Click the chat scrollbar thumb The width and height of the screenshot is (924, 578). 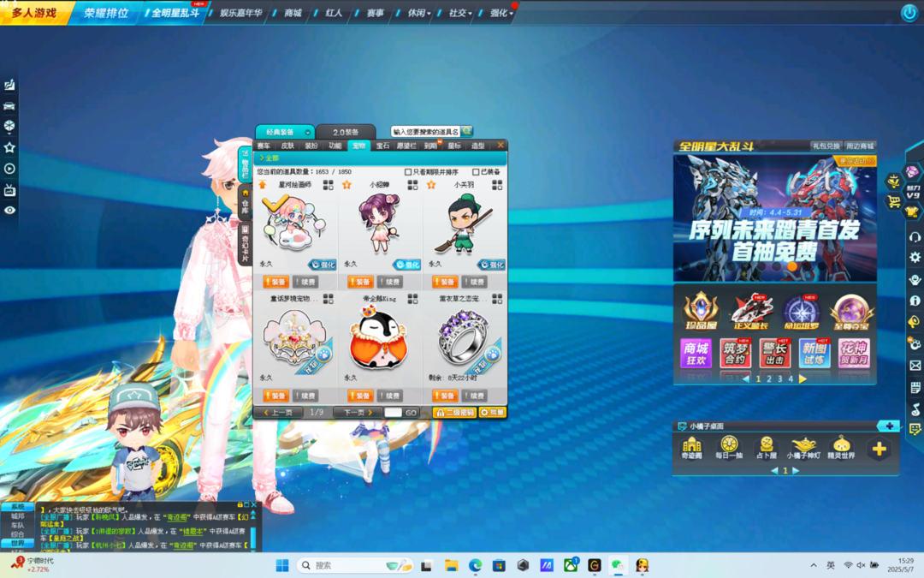tap(253, 537)
